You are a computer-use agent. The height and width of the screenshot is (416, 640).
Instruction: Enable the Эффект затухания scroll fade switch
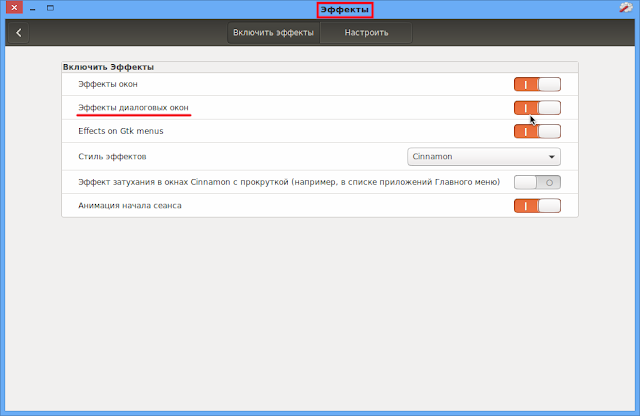537,182
